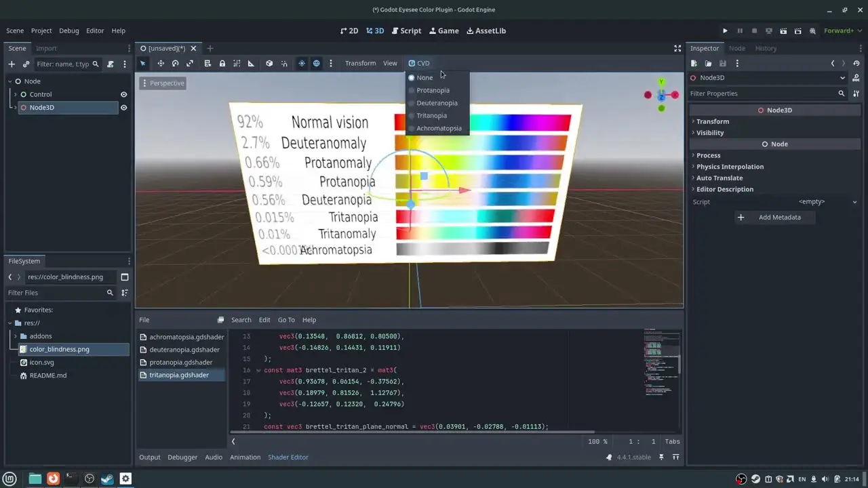Viewport: 868px width, 488px height.
Task: Select the Scale Mode tool
Action: (190, 63)
